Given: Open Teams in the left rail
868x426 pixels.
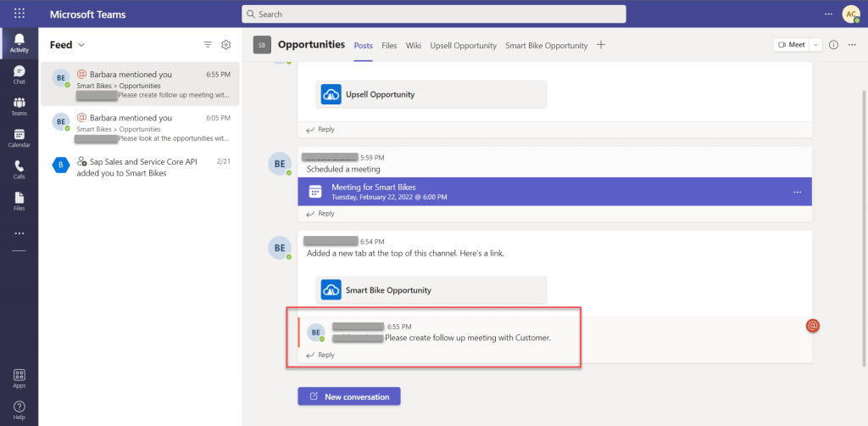Looking at the screenshot, I should click(19, 106).
